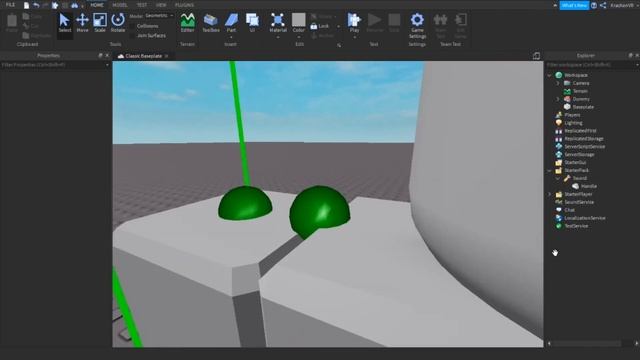Viewport: 640px width, 360px height.
Task: Click the Players icon in Explorer
Action: [x=559, y=115]
